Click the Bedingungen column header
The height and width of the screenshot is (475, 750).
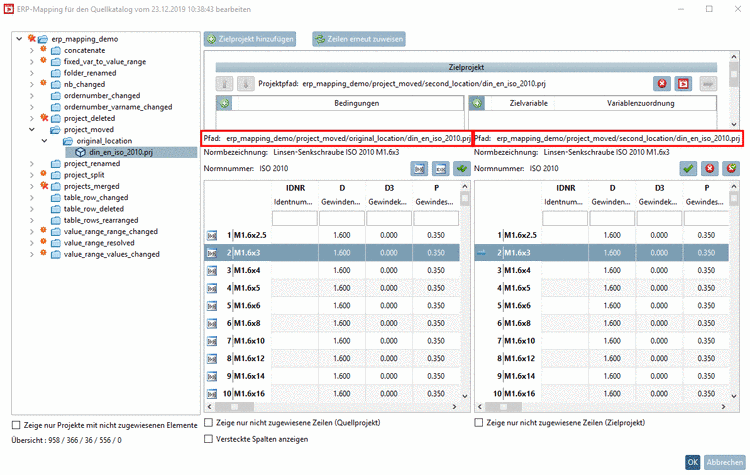356,103
